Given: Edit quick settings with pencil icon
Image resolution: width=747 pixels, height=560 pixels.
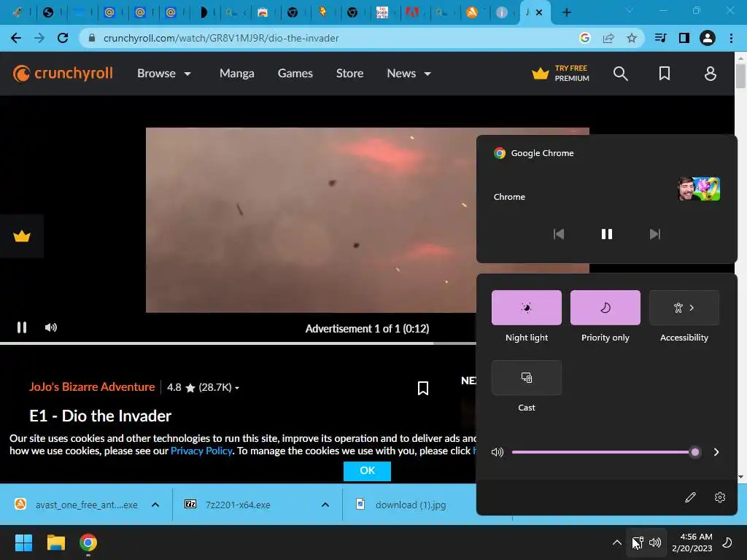Looking at the screenshot, I should point(690,497).
